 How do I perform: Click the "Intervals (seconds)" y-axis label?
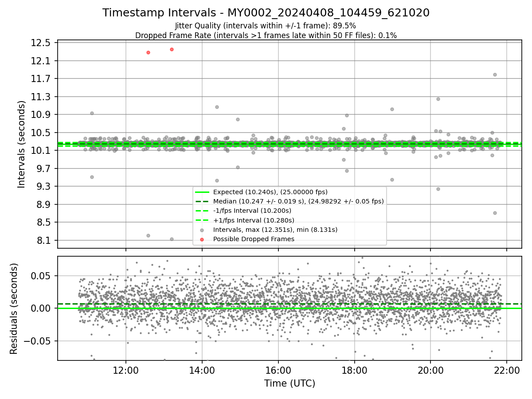(x=22, y=144)
